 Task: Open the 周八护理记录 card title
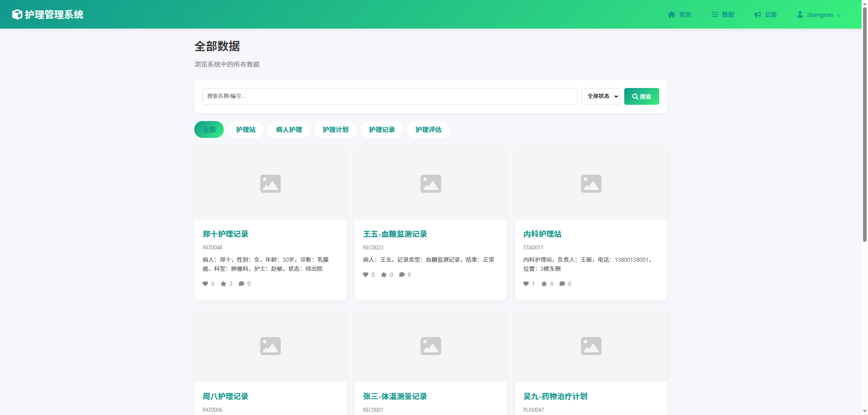pos(225,396)
